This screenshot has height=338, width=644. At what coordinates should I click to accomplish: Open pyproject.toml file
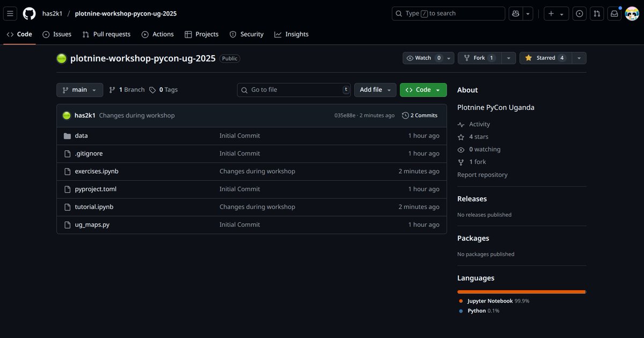96,189
